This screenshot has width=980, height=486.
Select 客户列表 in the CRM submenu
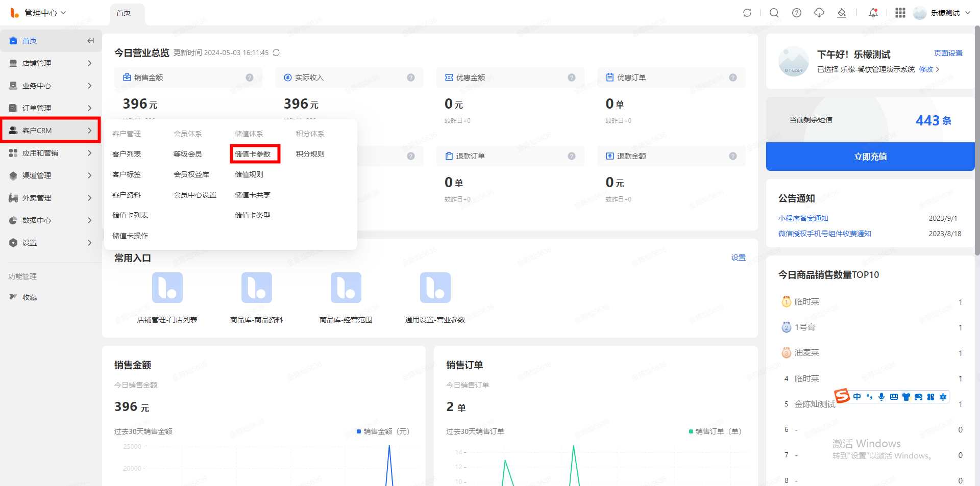tap(127, 154)
